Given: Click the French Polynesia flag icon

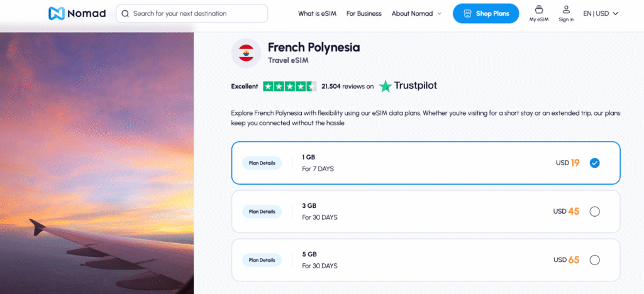Looking at the screenshot, I should (x=247, y=53).
